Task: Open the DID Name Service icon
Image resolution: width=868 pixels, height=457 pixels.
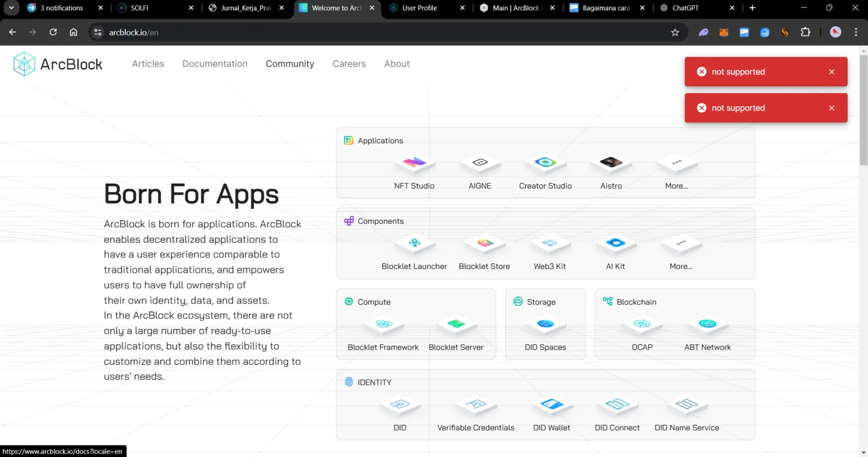Action: tap(687, 405)
